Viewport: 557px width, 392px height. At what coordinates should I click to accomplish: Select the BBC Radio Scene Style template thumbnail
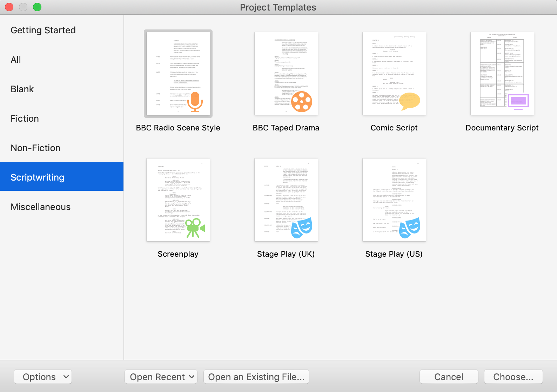click(178, 74)
